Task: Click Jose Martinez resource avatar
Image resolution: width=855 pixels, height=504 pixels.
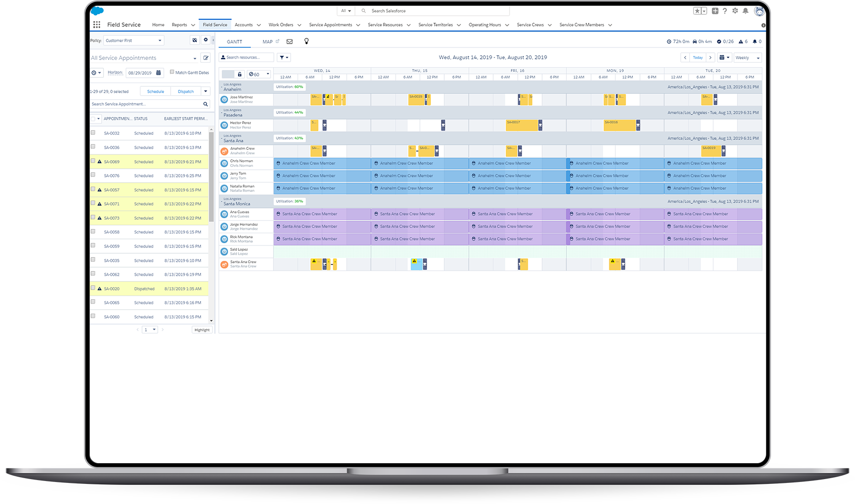Action: pyautogui.click(x=224, y=100)
